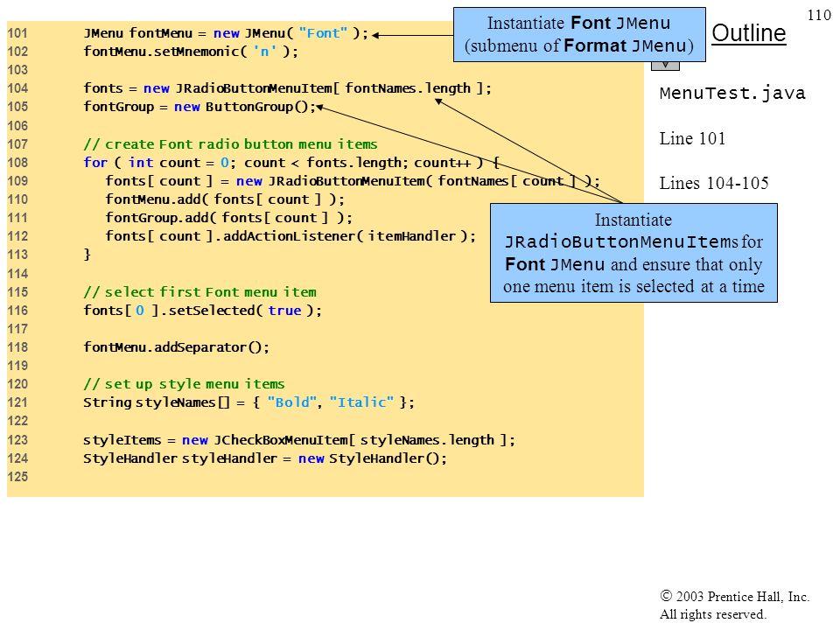Viewport: 840px width, 630px height.
Task: Click code line 'JMenu fontMenu = new JMenu( "Font" );'
Action: [x=226, y=33]
